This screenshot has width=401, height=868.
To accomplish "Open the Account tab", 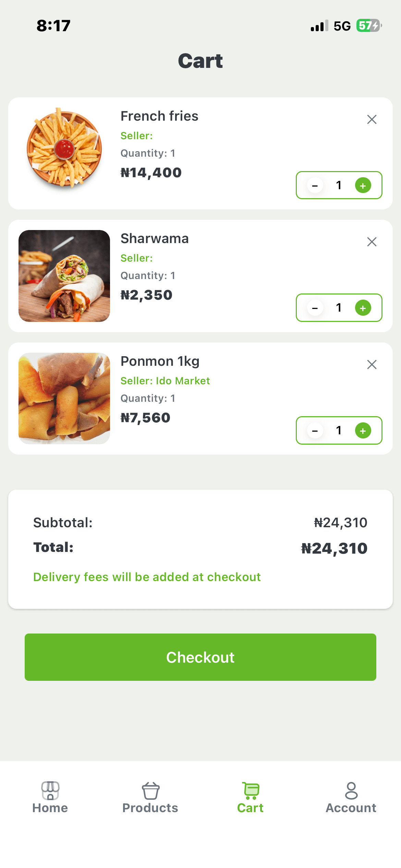I will (x=351, y=797).
